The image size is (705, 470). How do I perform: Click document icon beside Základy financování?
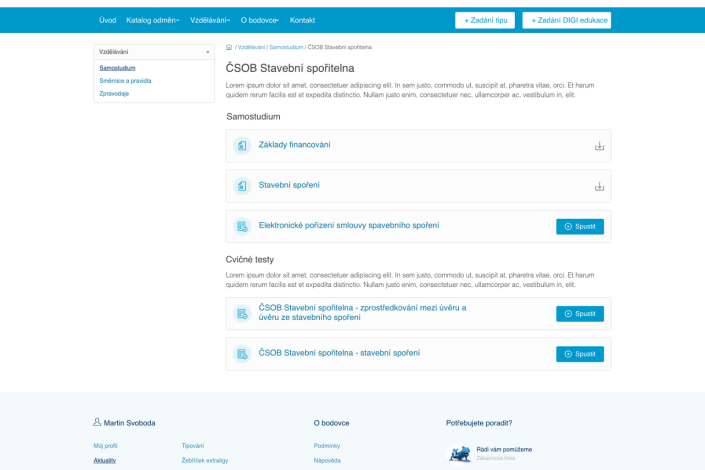(x=242, y=146)
